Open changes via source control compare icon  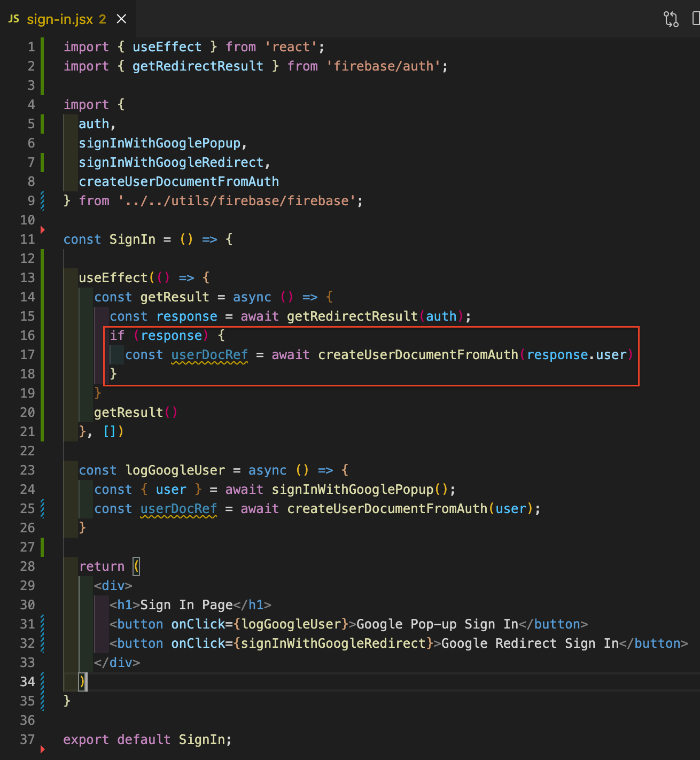671,19
